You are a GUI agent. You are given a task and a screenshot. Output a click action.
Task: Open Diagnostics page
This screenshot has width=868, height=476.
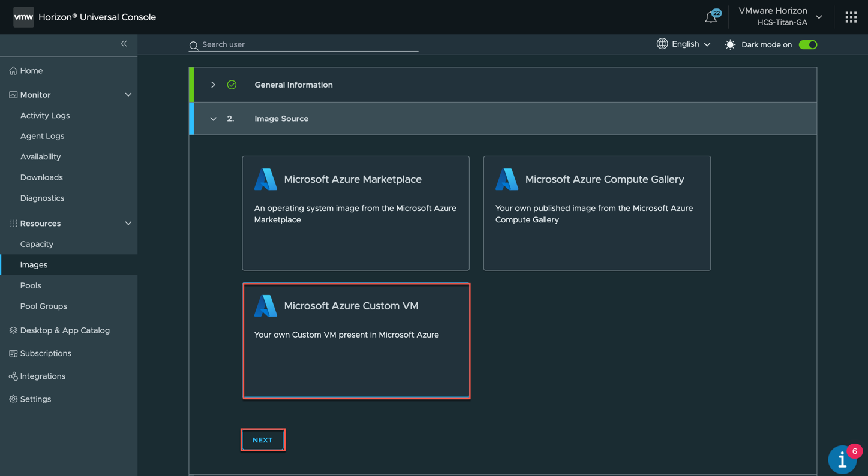point(42,198)
